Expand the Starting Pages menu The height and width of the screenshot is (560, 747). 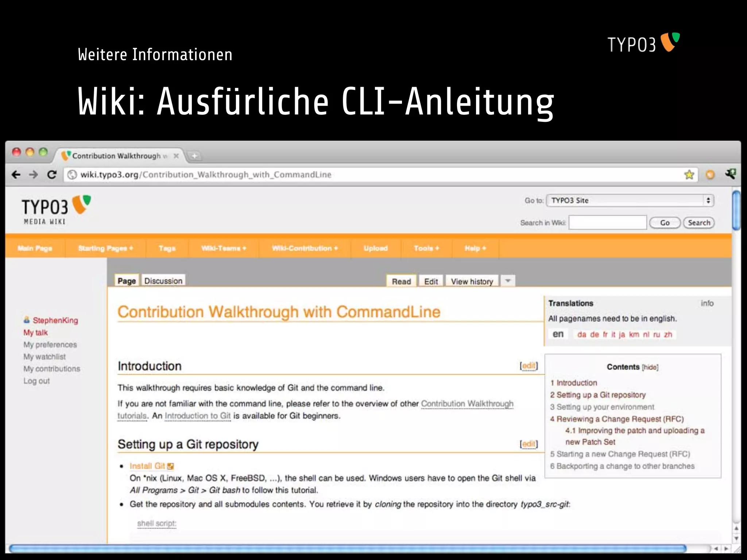(x=106, y=248)
